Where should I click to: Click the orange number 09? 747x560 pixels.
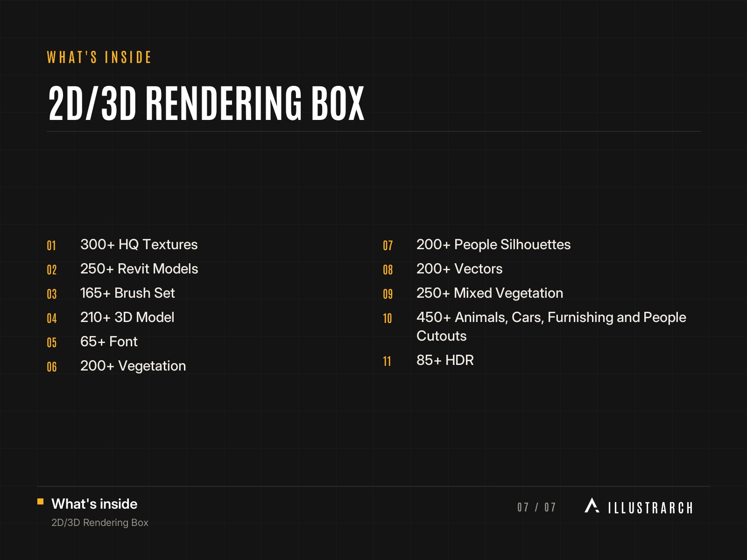(x=388, y=294)
